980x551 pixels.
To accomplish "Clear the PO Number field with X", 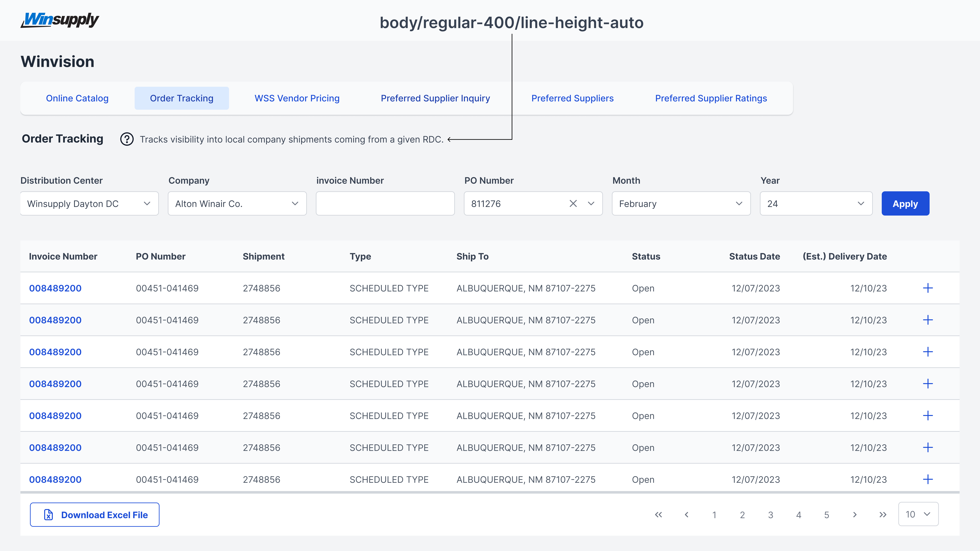I will [573, 203].
